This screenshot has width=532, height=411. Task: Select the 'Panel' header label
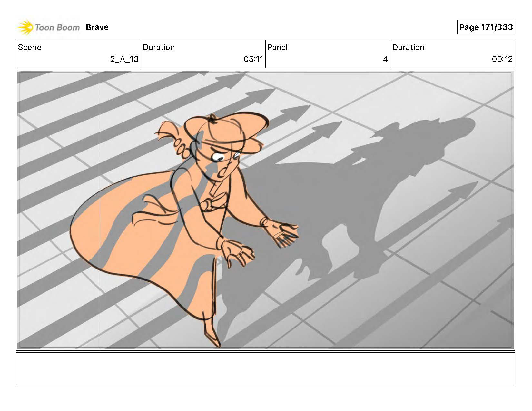(278, 47)
